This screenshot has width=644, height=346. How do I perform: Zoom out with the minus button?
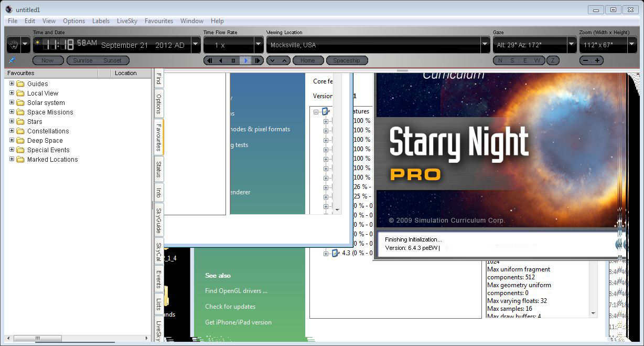pyautogui.click(x=585, y=60)
